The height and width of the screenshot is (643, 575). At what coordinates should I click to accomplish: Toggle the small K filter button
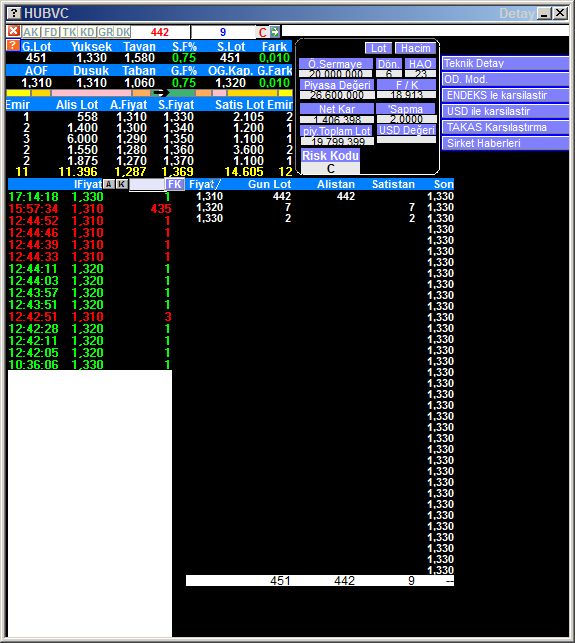pyautogui.click(x=121, y=184)
